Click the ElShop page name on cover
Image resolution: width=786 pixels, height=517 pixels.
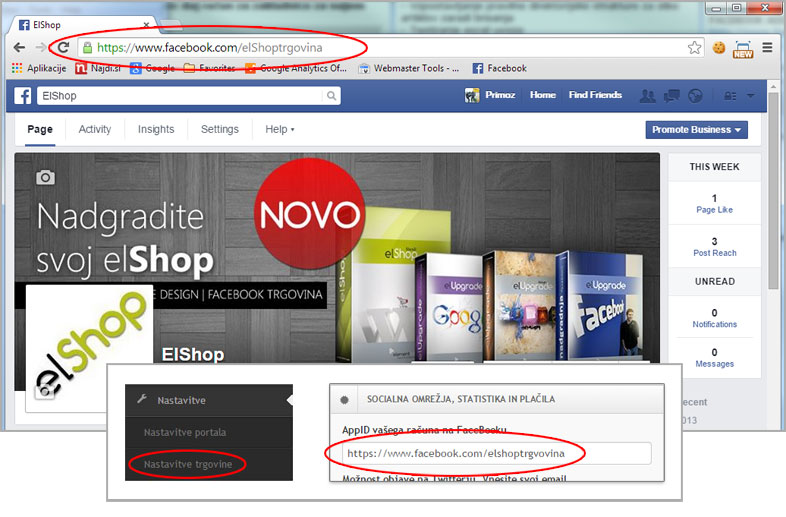tap(193, 354)
